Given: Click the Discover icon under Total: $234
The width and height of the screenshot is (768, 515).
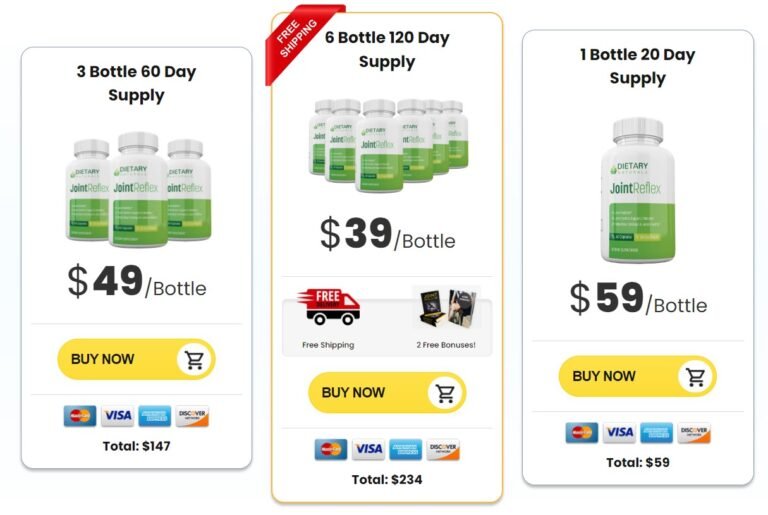Looking at the screenshot, I should pos(443,450).
